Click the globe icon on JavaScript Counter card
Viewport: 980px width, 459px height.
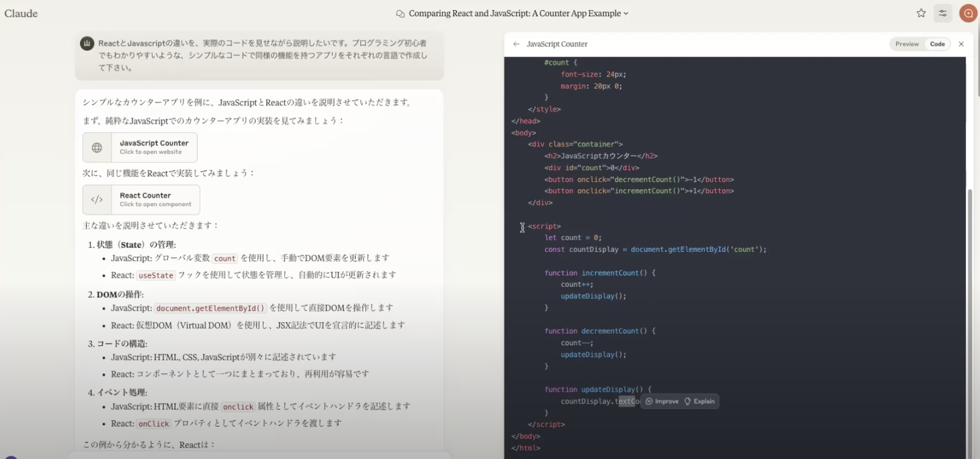97,148
